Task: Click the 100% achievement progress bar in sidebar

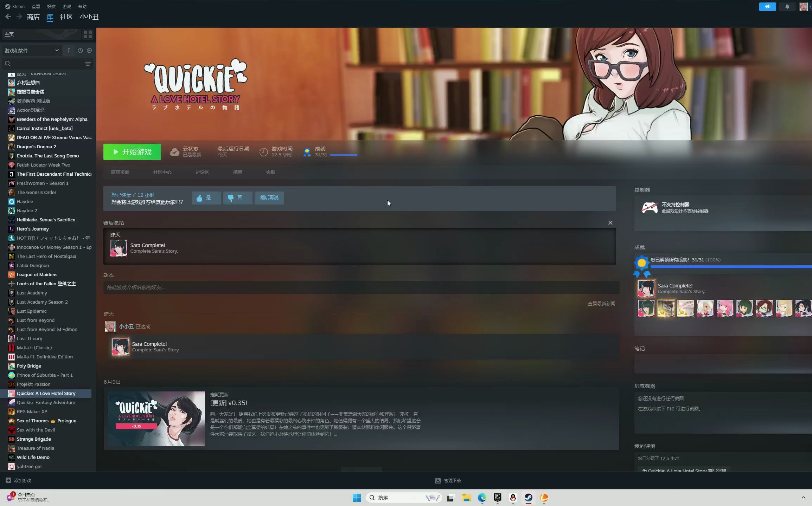Action: 731,267
